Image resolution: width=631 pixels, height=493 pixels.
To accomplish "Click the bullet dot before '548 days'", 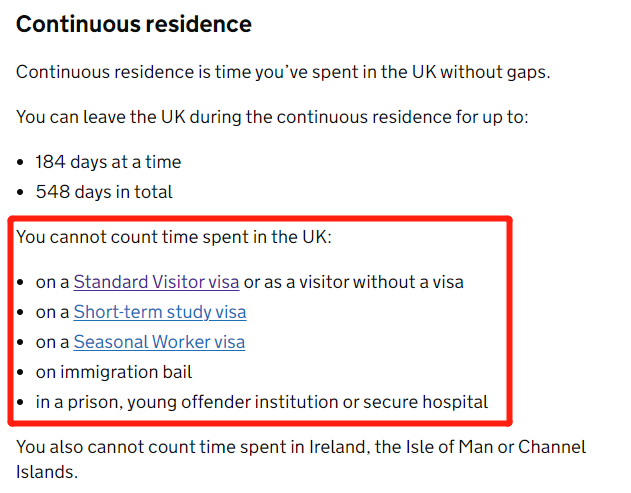I will (21, 192).
